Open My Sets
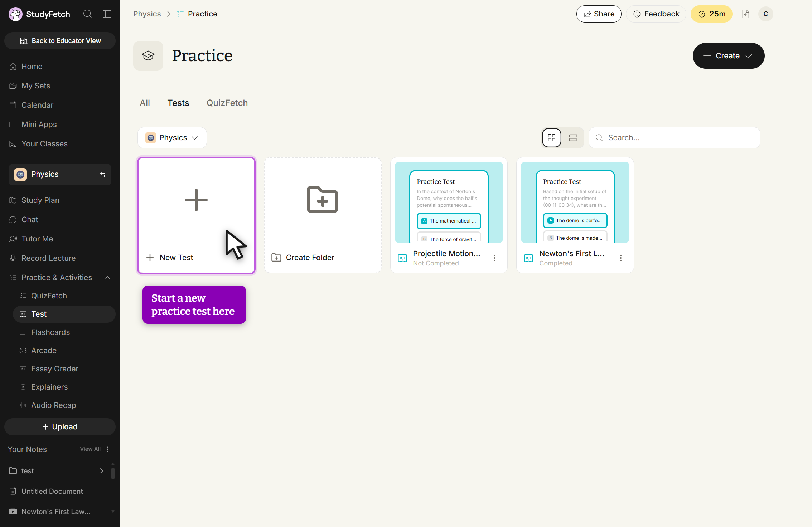Screen dimensions: 812x527 [60, 86]
